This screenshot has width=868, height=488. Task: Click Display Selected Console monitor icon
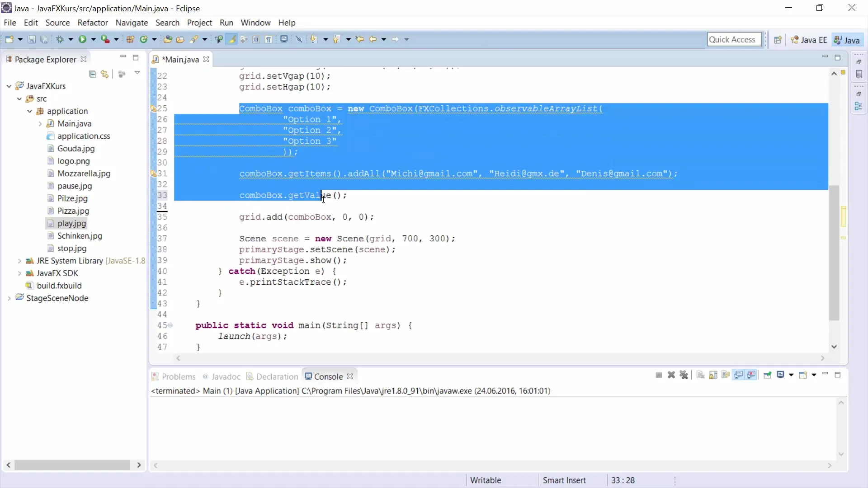780,375
